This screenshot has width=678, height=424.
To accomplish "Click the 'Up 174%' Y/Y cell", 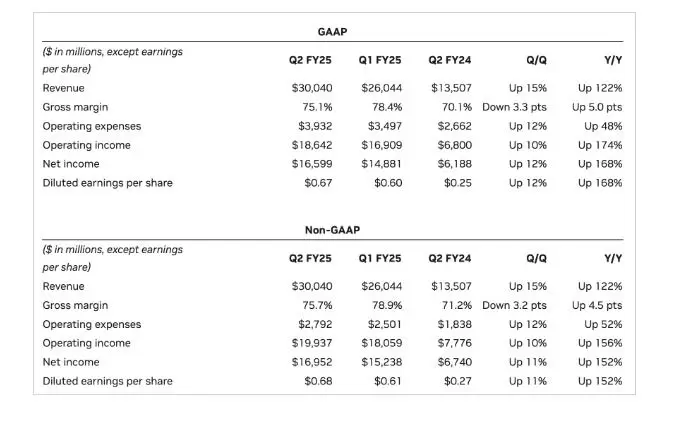I will (600, 145).
